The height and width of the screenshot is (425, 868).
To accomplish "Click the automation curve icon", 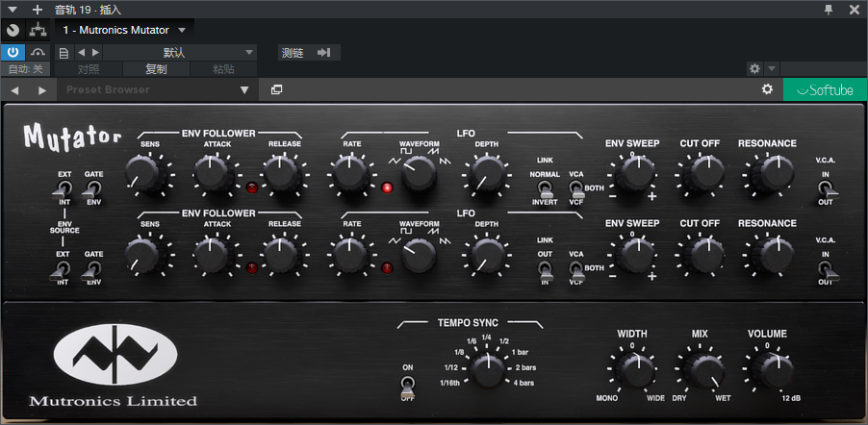I will (x=38, y=53).
